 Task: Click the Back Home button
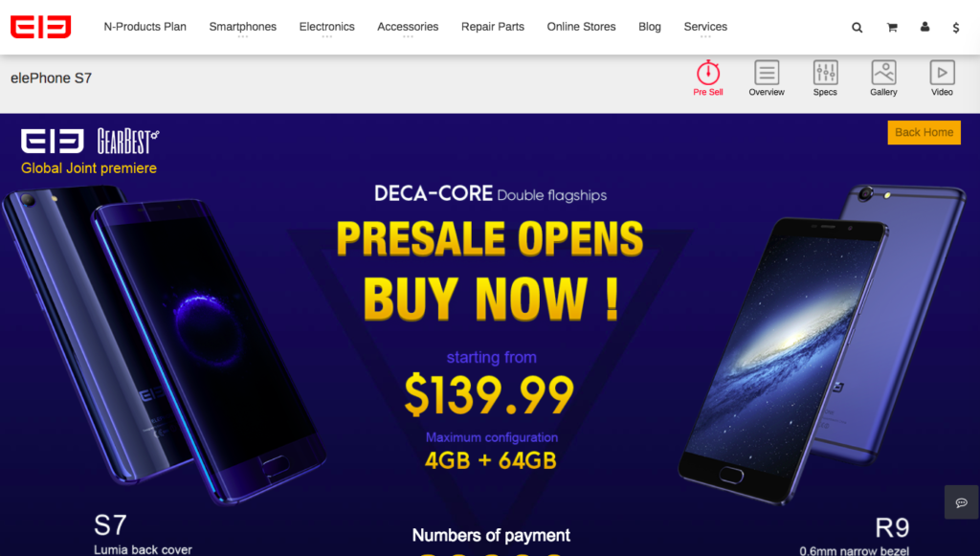(924, 132)
